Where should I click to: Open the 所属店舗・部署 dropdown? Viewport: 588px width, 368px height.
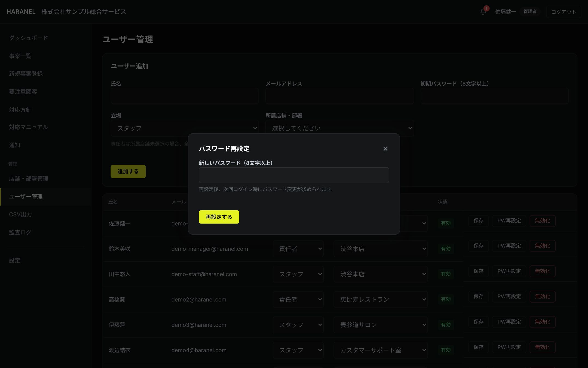339,128
